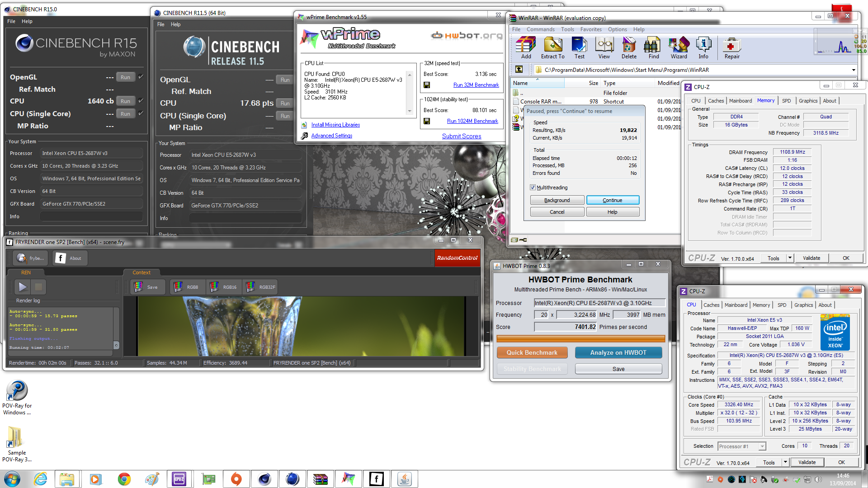This screenshot has width=868, height=488.
Task: Click WinRAR Delete toolbar icon
Action: tap(629, 48)
